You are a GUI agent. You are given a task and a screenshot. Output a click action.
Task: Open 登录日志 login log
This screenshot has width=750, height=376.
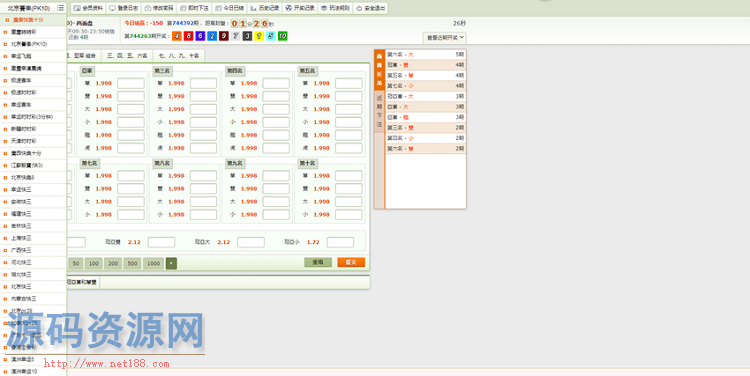coord(123,8)
